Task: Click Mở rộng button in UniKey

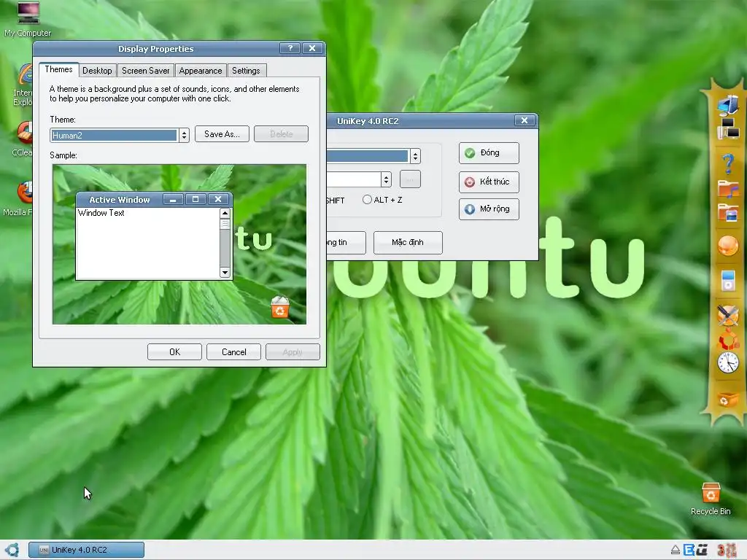Action: [x=489, y=209]
